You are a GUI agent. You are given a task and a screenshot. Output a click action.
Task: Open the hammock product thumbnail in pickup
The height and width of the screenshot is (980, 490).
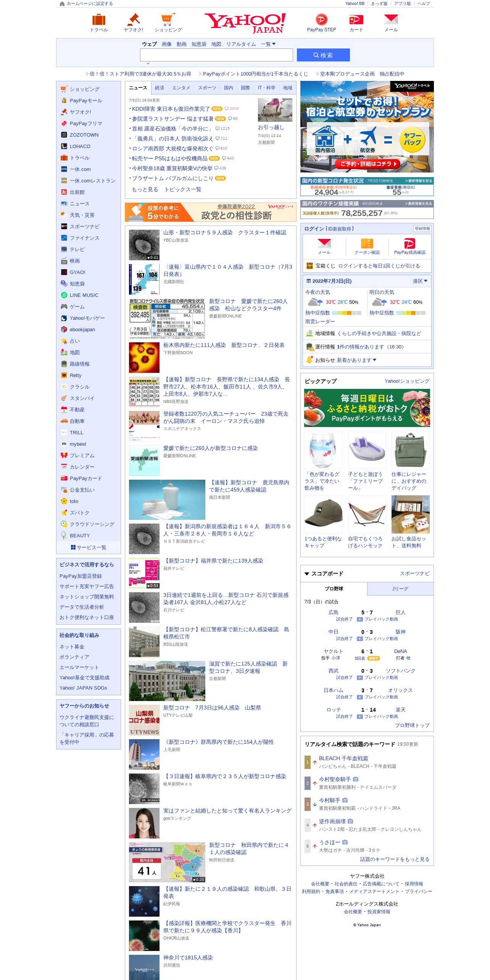pos(367,514)
